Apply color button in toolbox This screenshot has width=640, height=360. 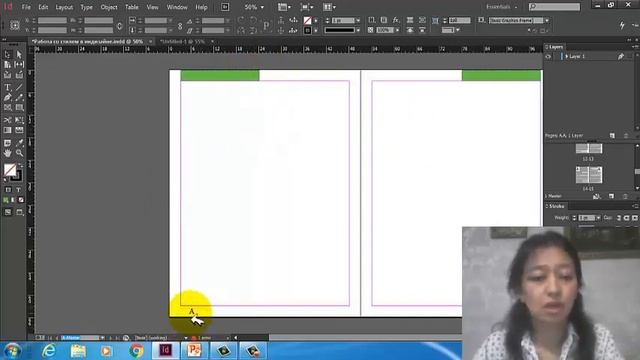coord(6,200)
